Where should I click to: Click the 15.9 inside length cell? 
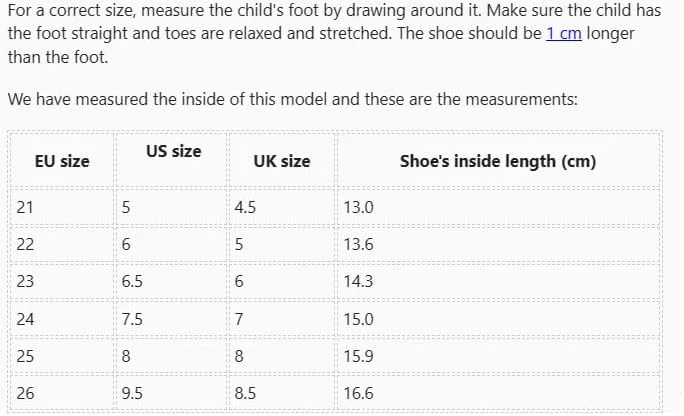(358, 356)
